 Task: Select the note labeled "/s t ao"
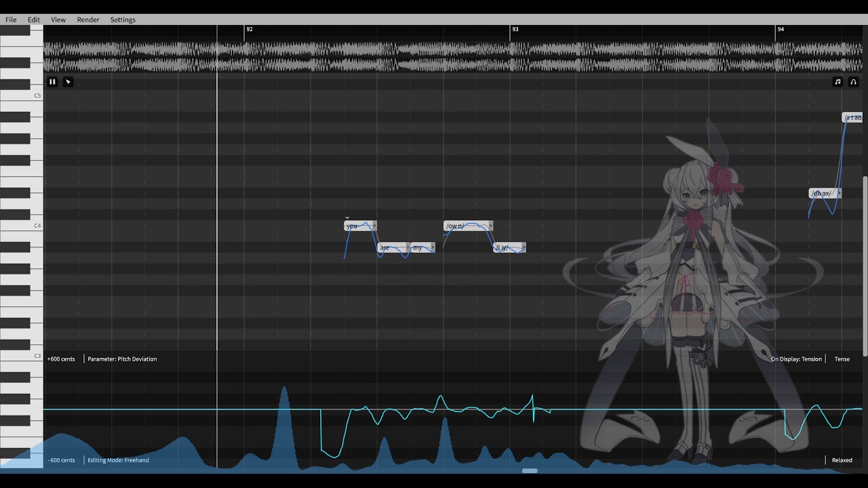[x=852, y=117]
